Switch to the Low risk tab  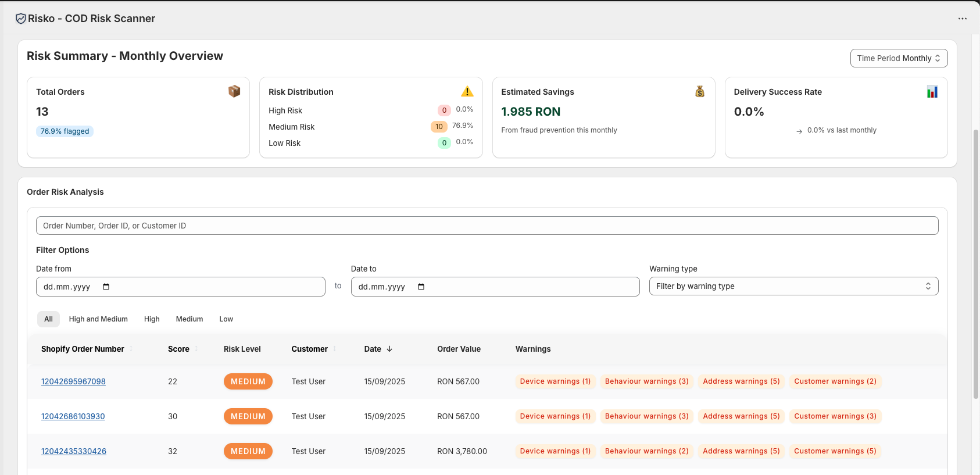pos(226,319)
